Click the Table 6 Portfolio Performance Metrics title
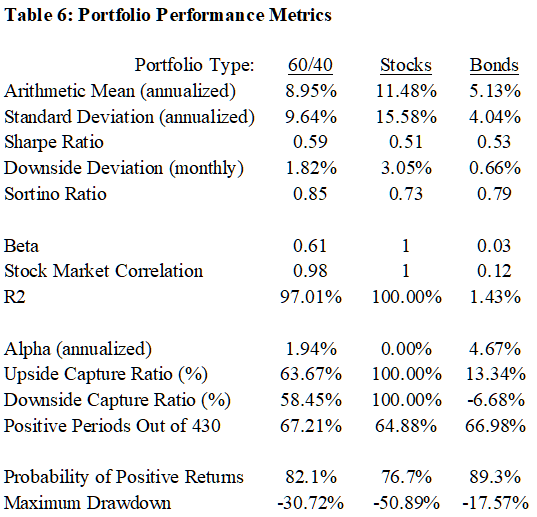Viewport: 537px width, 517px height. [168, 15]
